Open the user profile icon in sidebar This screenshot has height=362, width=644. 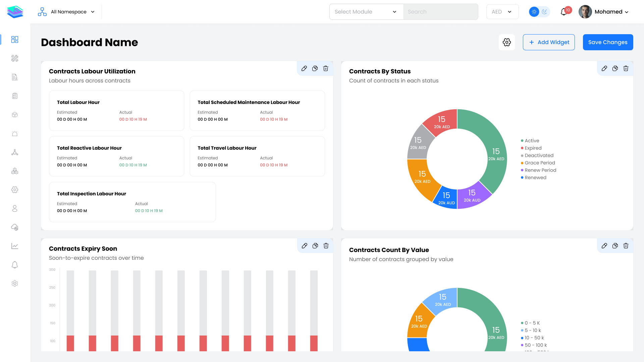(x=15, y=208)
